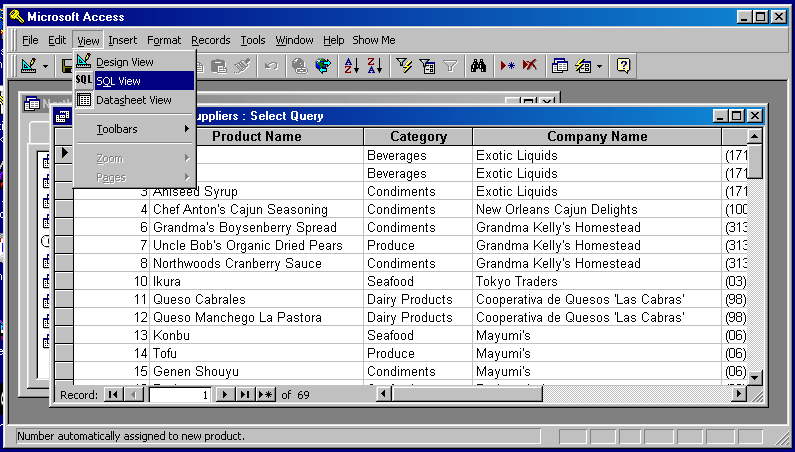Image resolution: width=795 pixels, height=452 pixels.
Task: Click the Northwoods Cranberry Sauce cell
Action: coord(257,263)
